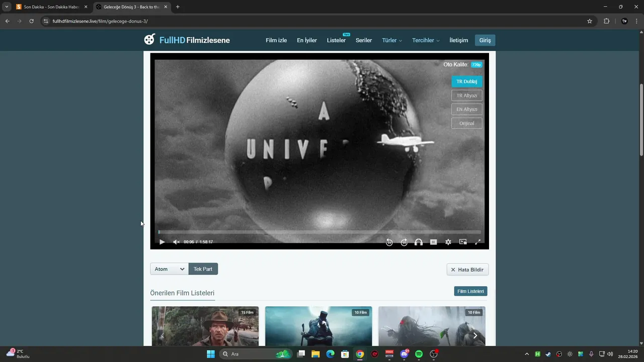Click the 720p quality badge
644x362 pixels.
pos(476,65)
